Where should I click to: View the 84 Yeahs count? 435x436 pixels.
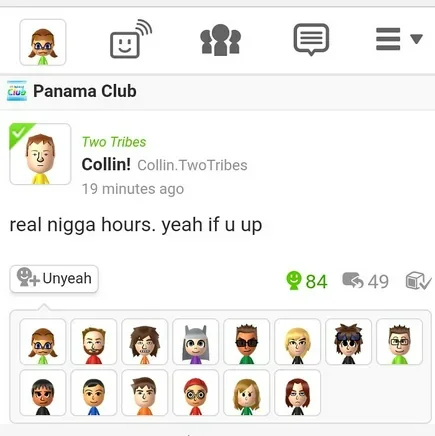[307, 281]
